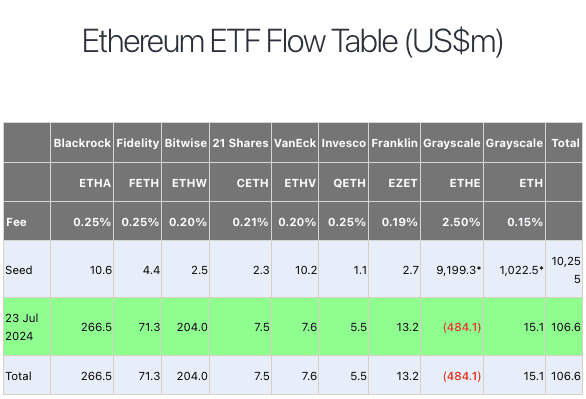Select the QETH ticker cell

click(343, 183)
